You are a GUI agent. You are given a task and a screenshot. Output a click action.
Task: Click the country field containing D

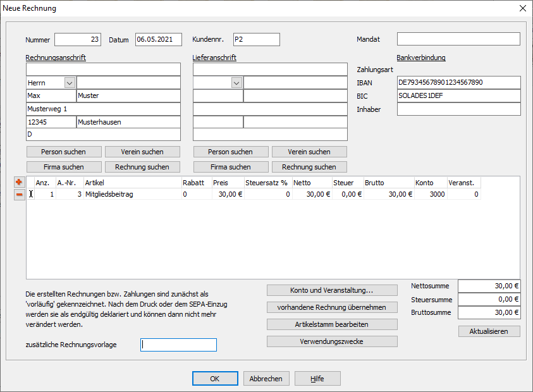pos(103,134)
